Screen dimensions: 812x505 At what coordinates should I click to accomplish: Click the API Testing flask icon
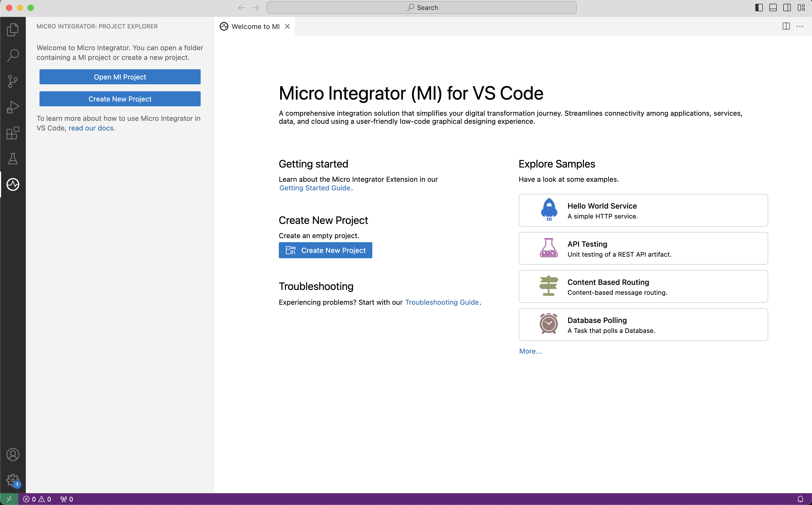[549, 248]
